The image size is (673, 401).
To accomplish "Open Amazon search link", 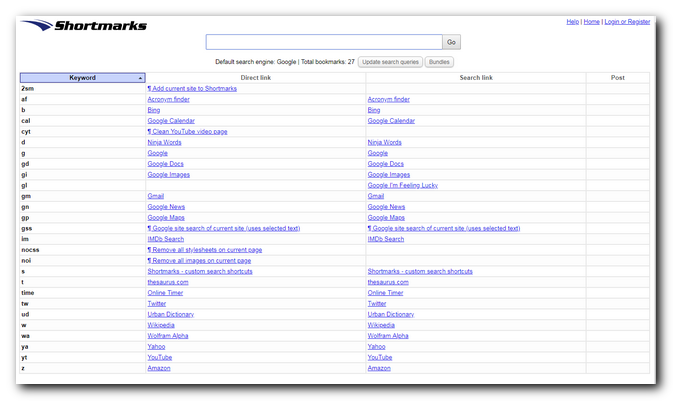I will point(379,368).
